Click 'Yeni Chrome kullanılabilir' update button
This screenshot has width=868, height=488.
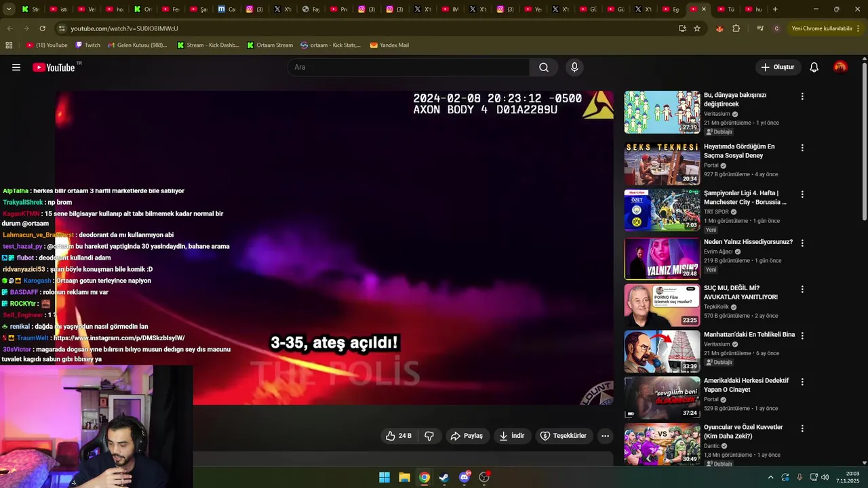[826, 28]
